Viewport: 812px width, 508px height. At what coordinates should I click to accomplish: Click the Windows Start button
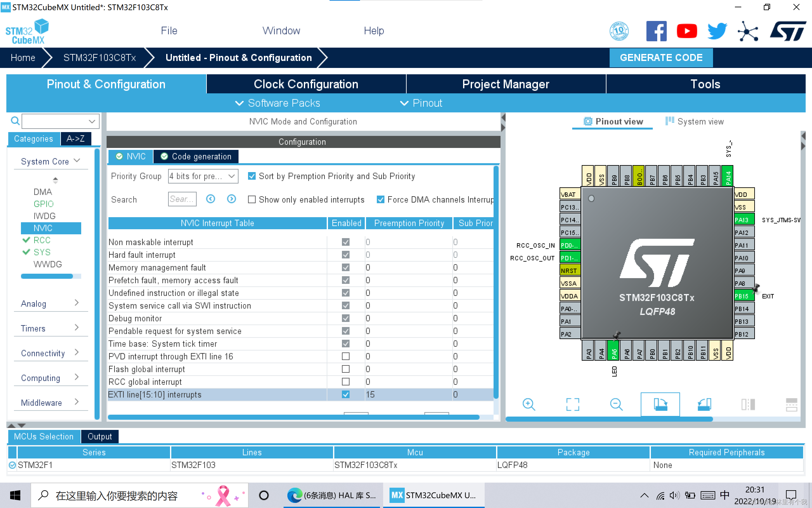(15, 495)
